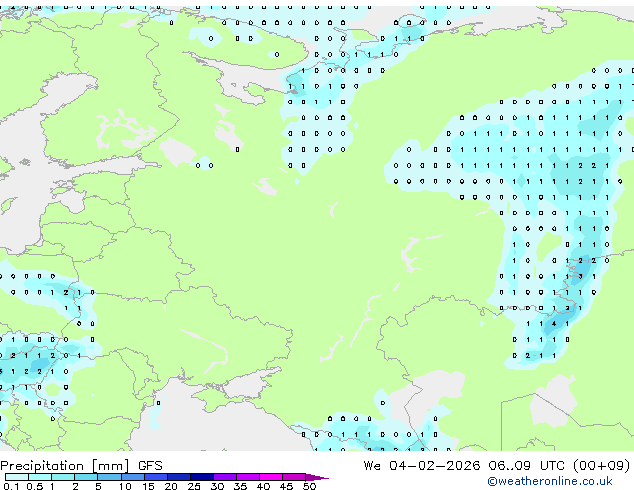
Task: Click the '25' legend label
Action: [194, 486]
